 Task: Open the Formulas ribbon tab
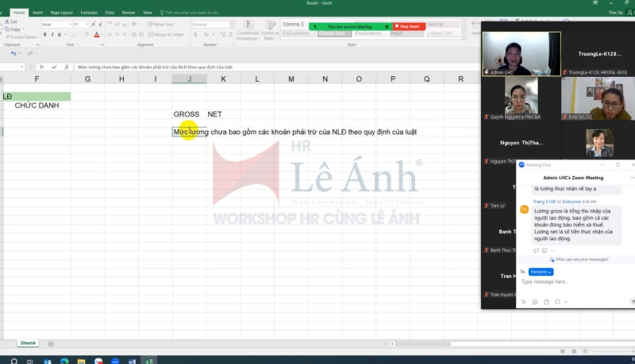pos(88,13)
